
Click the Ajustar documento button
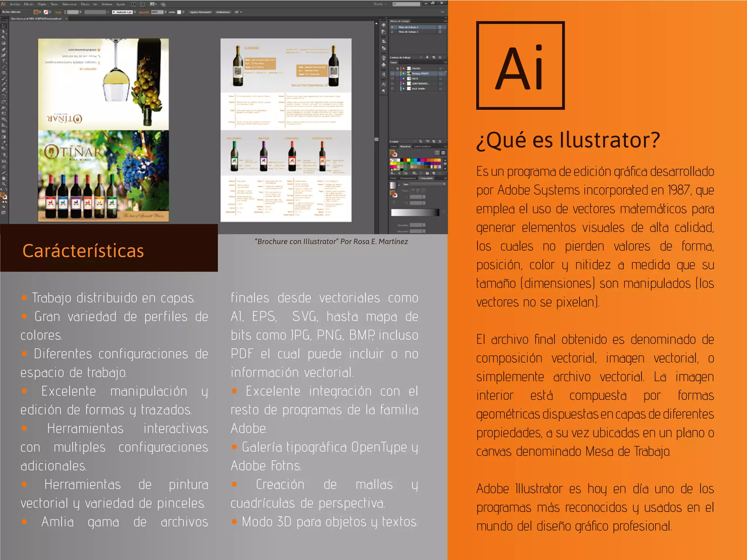coord(200,12)
